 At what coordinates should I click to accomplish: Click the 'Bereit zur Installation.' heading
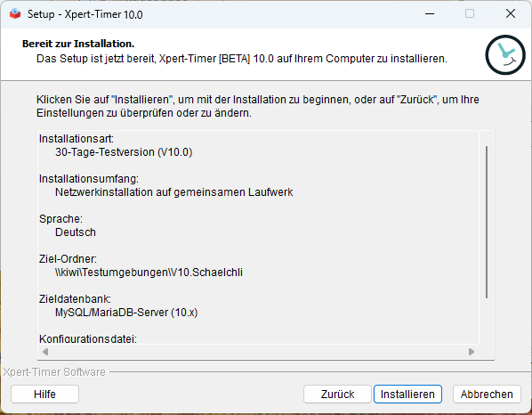tap(78, 44)
